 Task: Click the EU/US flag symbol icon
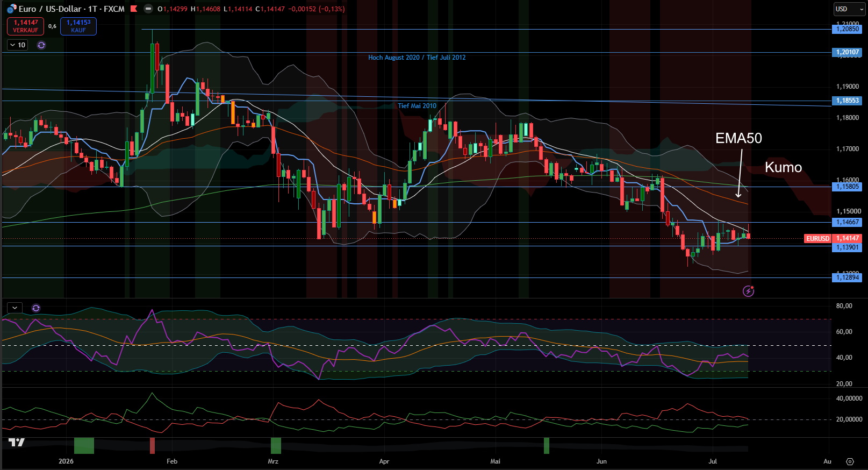pyautogui.click(x=11, y=9)
